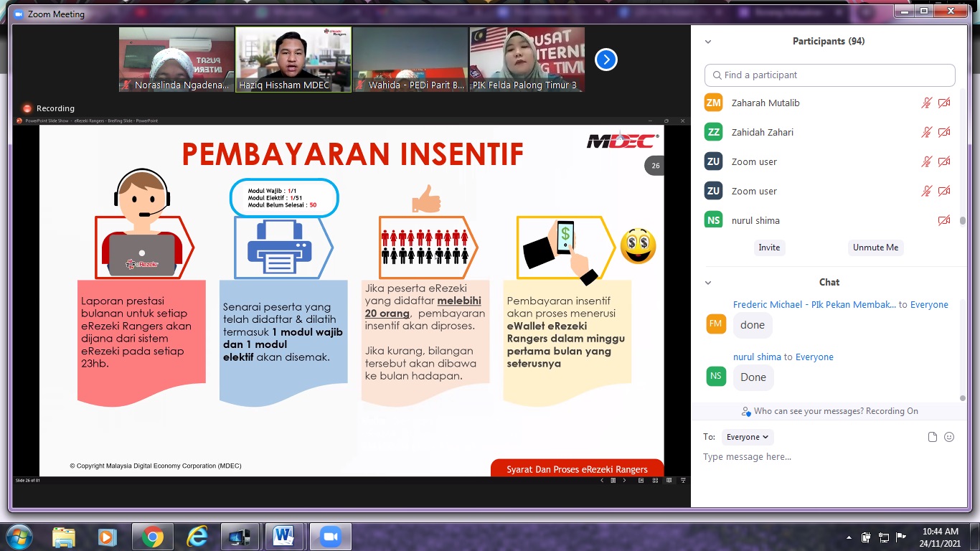The image size is (980, 551).
Task: Click the blue next-video arrow button
Action: pos(606,60)
